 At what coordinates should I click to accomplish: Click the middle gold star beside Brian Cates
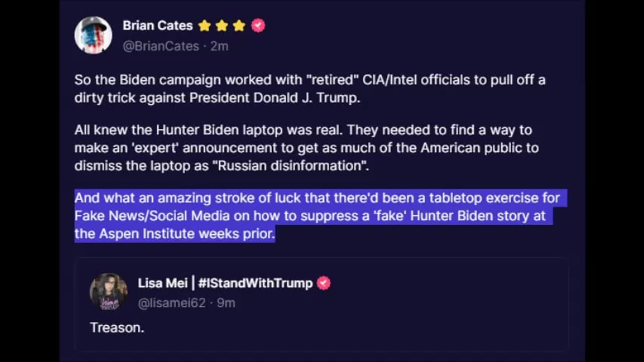click(222, 26)
